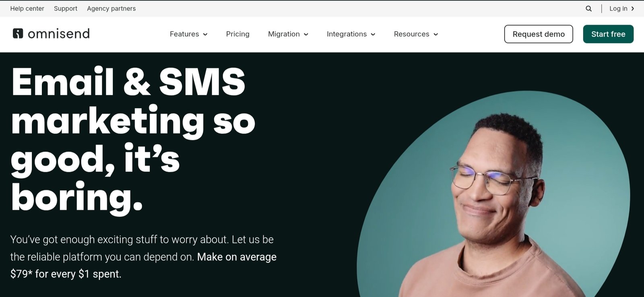
Task: Expand the Migration dropdown chevron
Action: (306, 34)
